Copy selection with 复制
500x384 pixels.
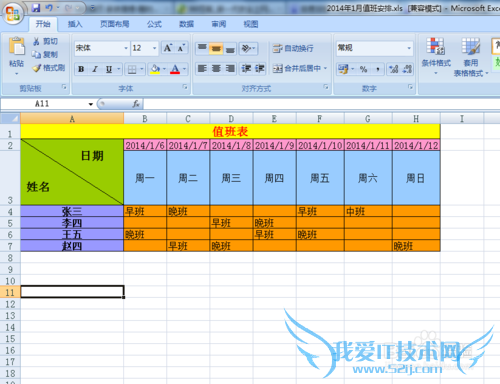(x=45, y=54)
